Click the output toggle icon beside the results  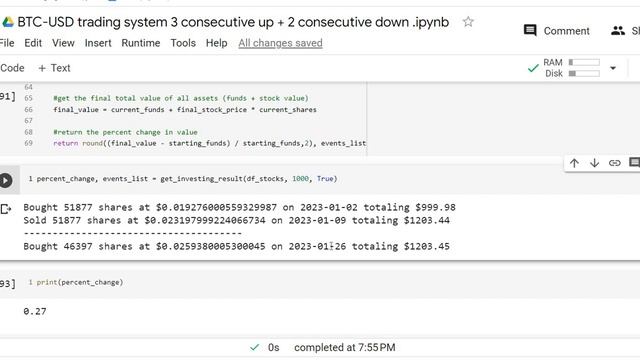click(x=6, y=209)
